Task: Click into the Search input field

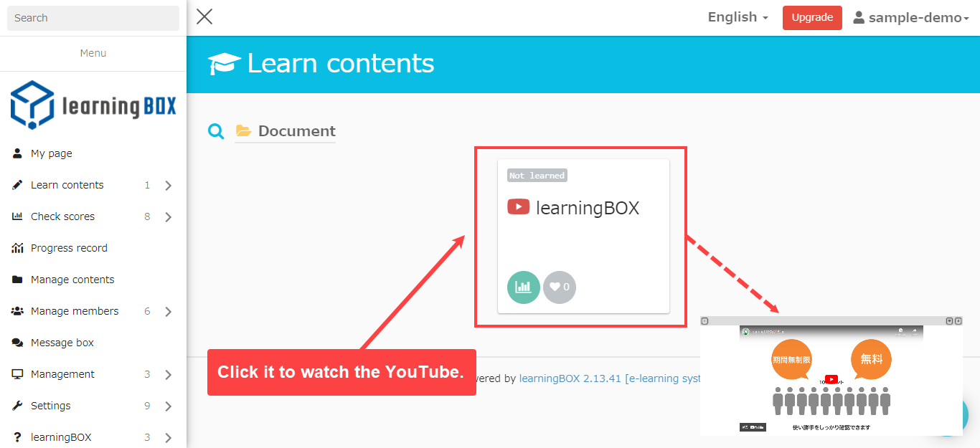Action: pos(93,18)
